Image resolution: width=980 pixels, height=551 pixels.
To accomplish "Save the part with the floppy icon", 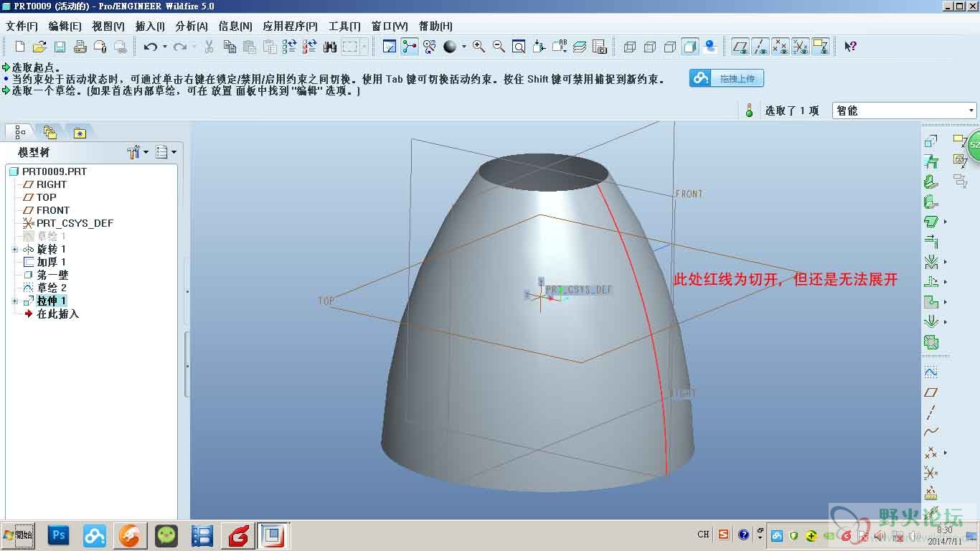I will [60, 47].
